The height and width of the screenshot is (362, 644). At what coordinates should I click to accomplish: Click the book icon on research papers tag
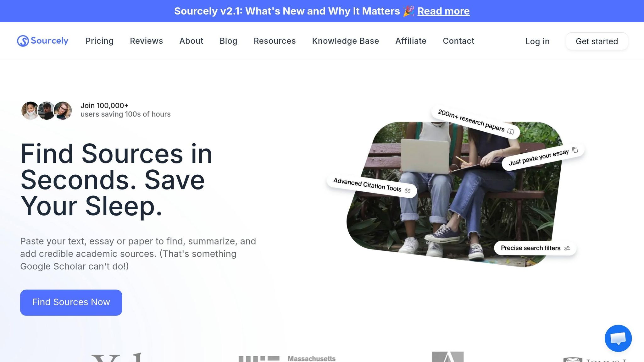[x=511, y=132]
